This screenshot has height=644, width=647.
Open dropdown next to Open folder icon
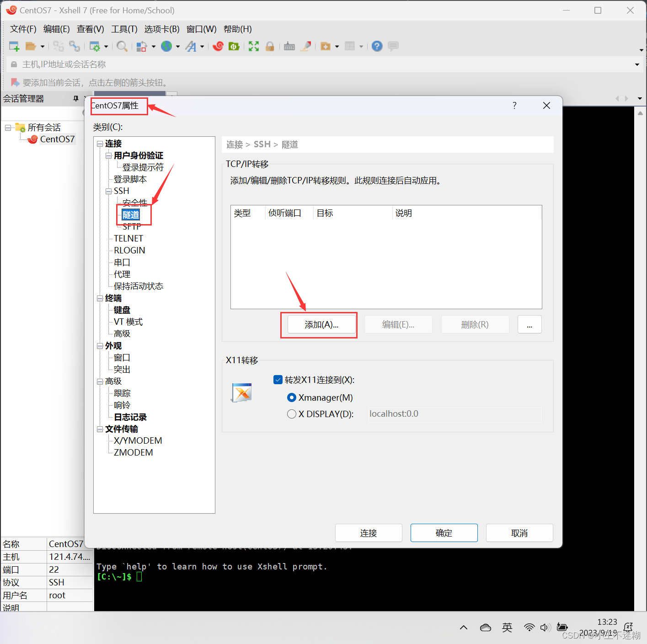click(x=43, y=46)
